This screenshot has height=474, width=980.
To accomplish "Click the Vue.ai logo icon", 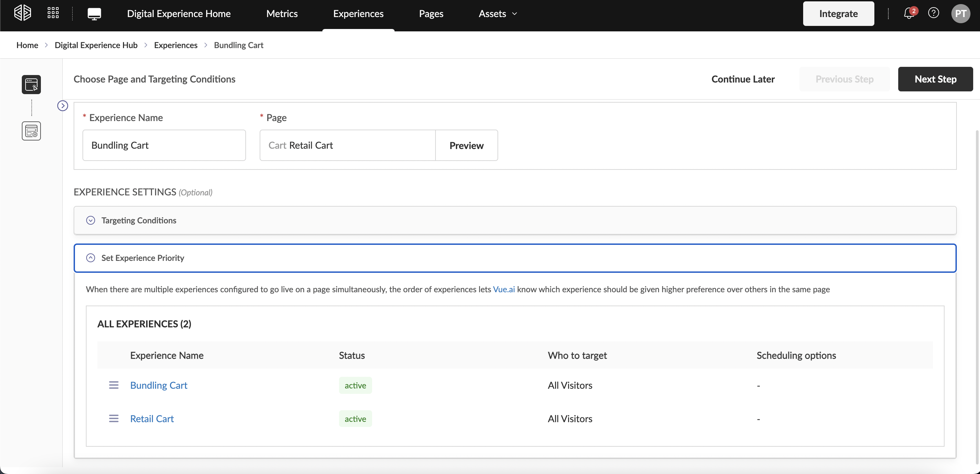I will (x=22, y=13).
